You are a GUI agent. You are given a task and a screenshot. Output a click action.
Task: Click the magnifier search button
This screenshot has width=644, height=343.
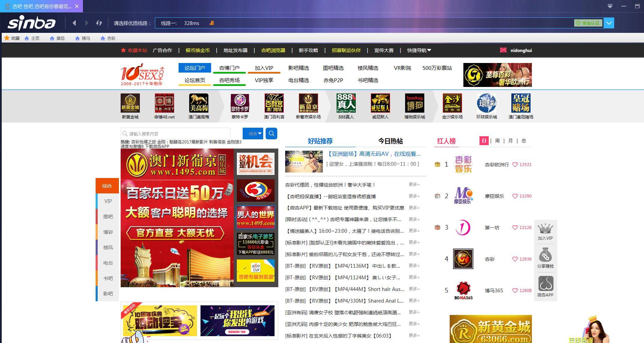pos(271,134)
